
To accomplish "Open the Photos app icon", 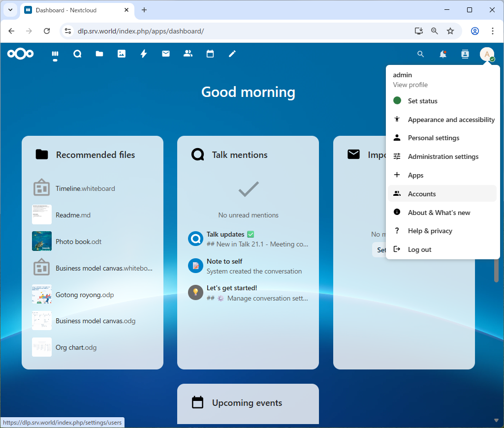I will coord(122,54).
